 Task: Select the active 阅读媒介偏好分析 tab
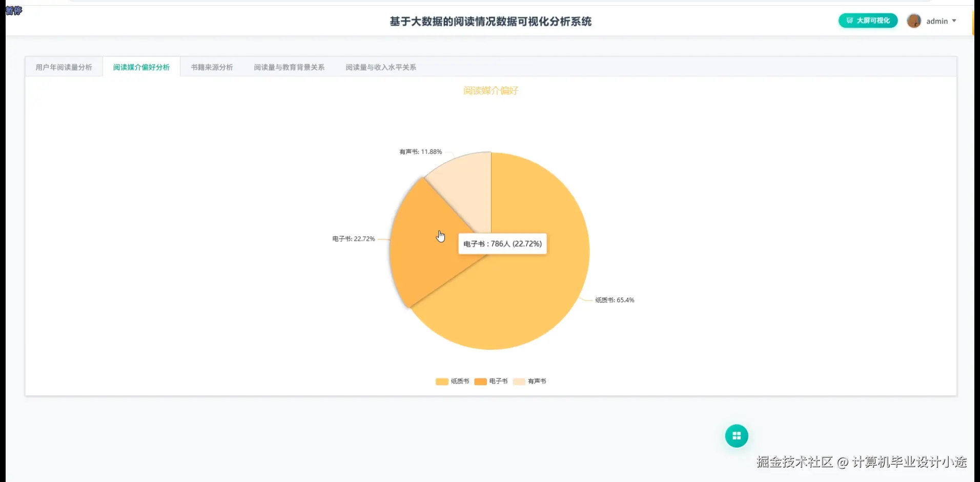tap(141, 67)
